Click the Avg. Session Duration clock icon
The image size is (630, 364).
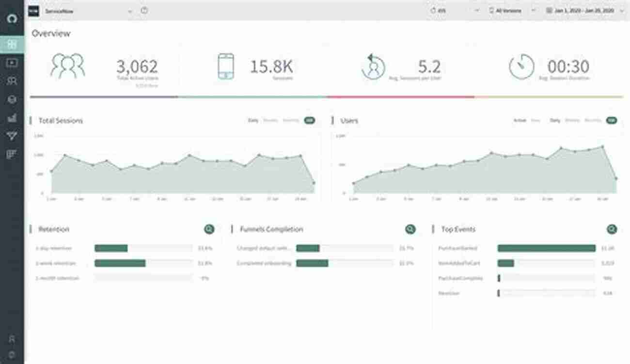[521, 67]
